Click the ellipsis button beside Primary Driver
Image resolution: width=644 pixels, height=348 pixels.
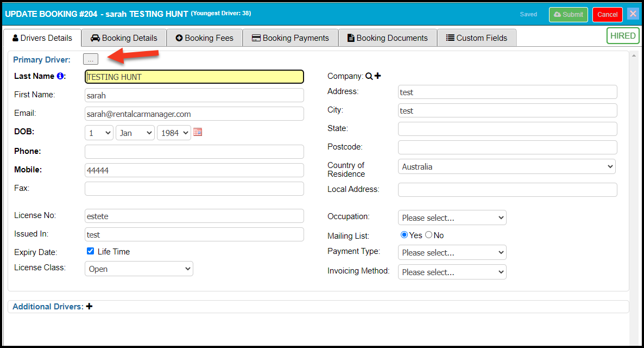(x=90, y=59)
